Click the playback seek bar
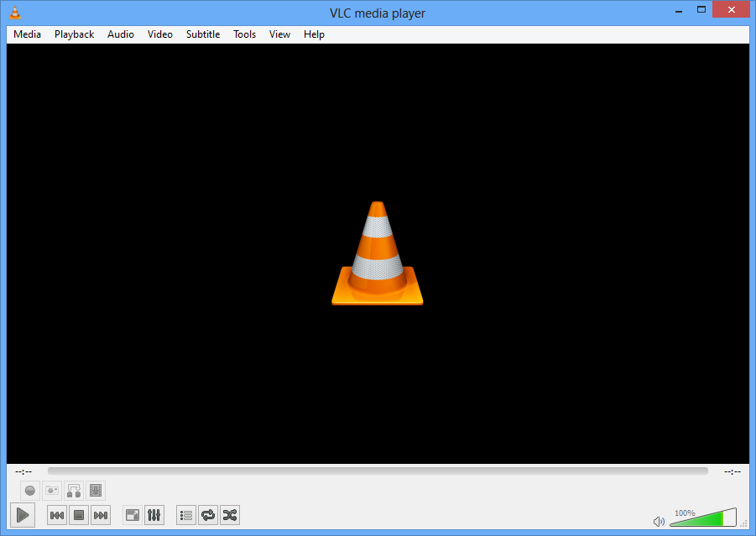 [378, 471]
